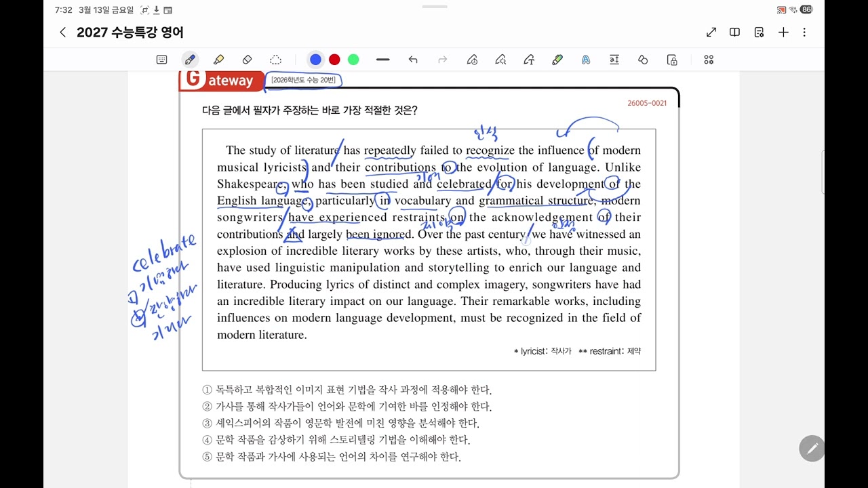
Task: Select answer choice ① about 이미지 표현 기법
Action: pyautogui.click(x=347, y=390)
